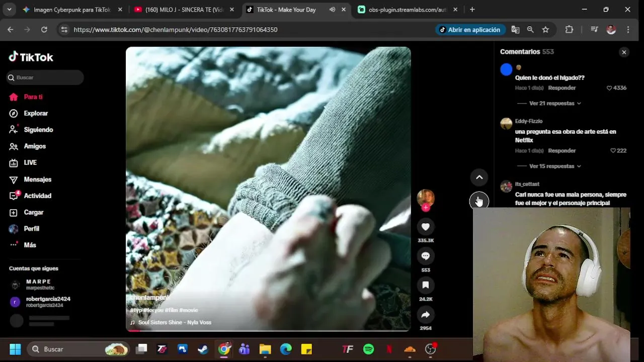Open a new browser tab
Screen dimensions: 644x362
(x=472, y=10)
